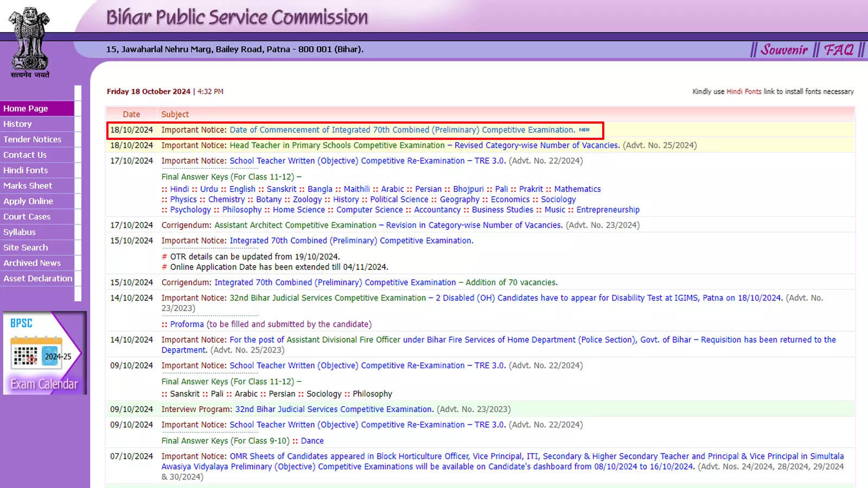Image resolution: width=868 pixels, height=488 pixels.
Task: Open the FAQ page
Action: (838, 49)
